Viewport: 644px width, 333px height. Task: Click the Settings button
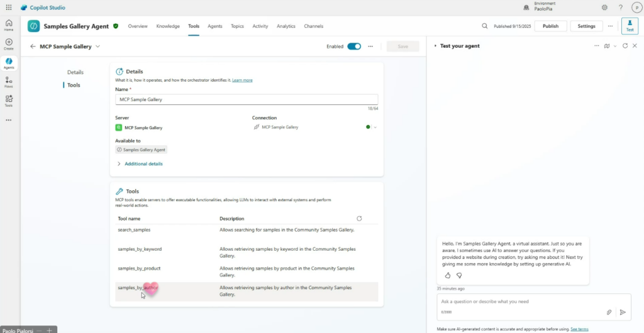(587, 26)
